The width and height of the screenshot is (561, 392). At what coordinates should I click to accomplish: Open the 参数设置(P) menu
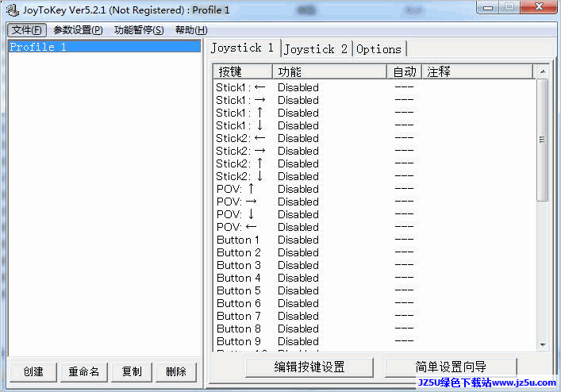click(x=78, y=30)
